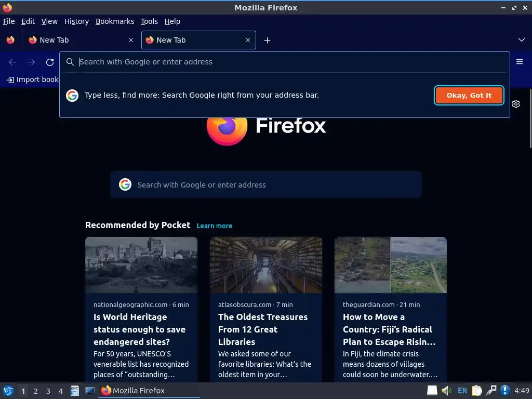Click the Google logo in page search box

(x=125, y=184)
